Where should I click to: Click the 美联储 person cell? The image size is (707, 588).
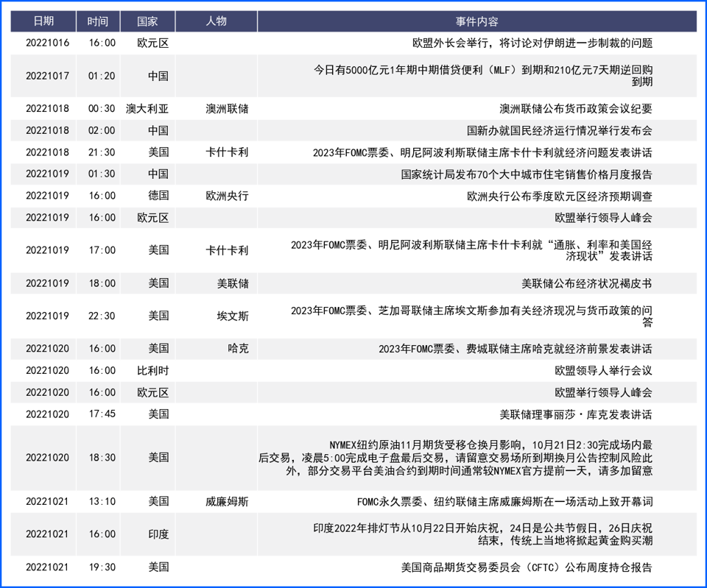(x=233, y=283)
